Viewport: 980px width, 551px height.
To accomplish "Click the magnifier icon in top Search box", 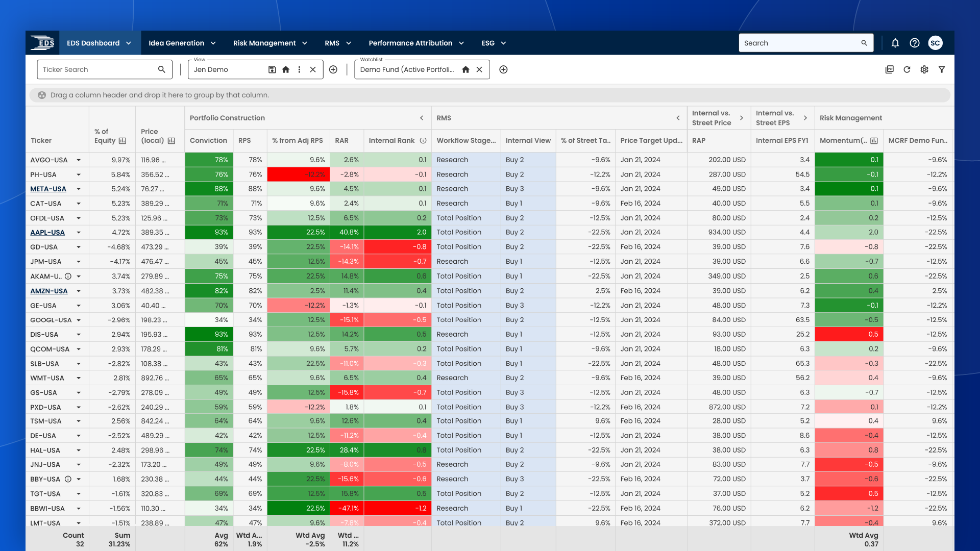I will pos(864,43).
